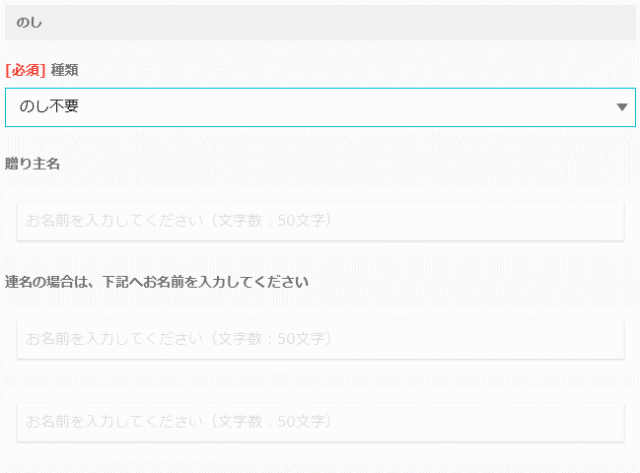Click the 連名の場合は instruction label
Viewport: 640px width, 473px height.
(156, 282)
